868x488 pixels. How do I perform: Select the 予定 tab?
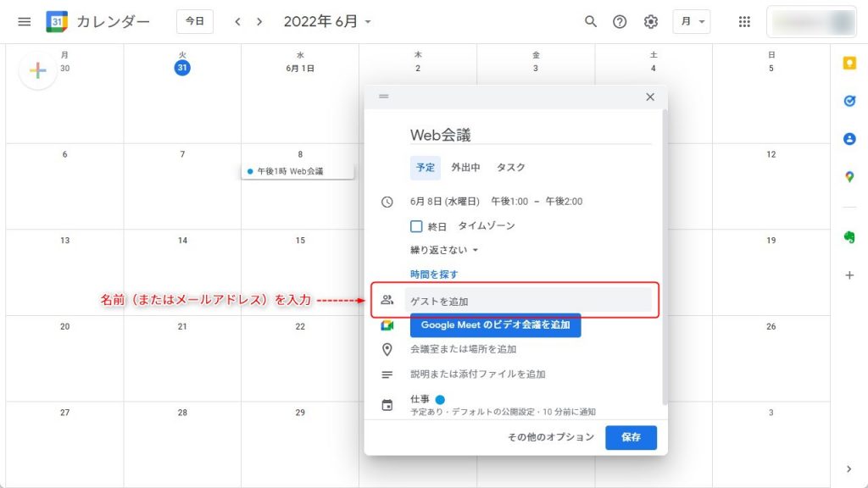point(426,167)
